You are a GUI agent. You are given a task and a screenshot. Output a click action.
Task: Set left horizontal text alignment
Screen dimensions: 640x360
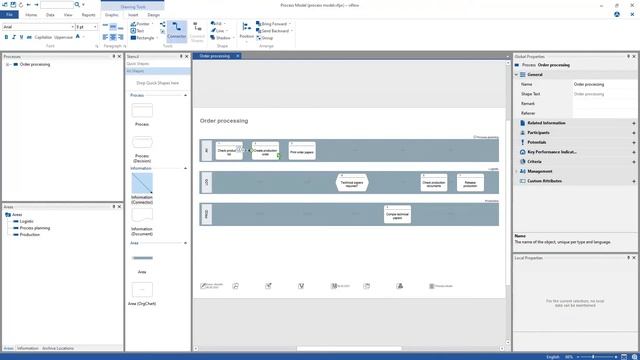[105, 37]
